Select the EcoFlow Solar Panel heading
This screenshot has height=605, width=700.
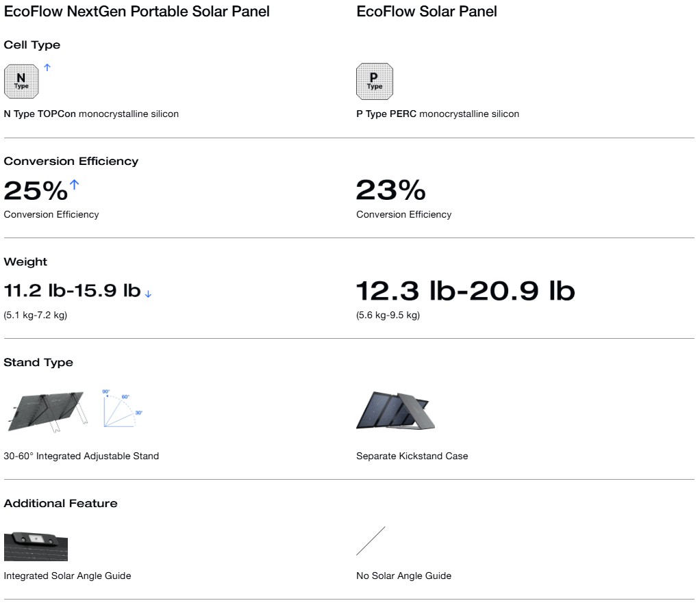(x=426, y=12)
